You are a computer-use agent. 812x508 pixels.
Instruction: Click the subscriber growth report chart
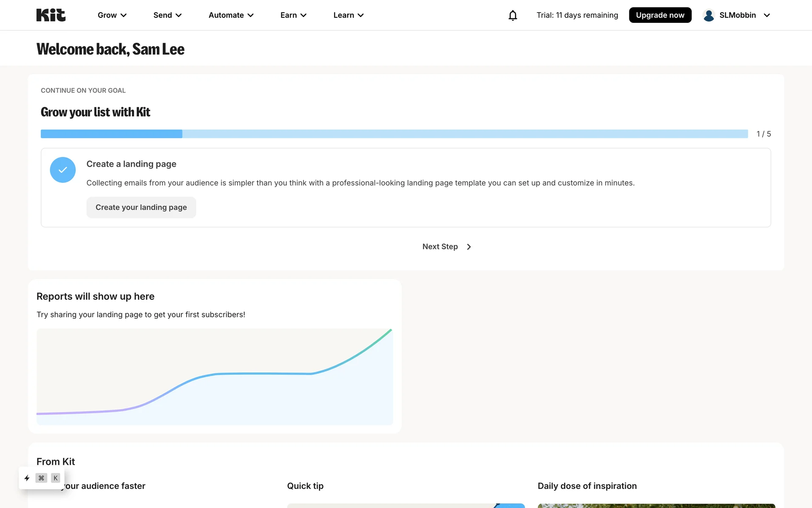tap(215, 377)
